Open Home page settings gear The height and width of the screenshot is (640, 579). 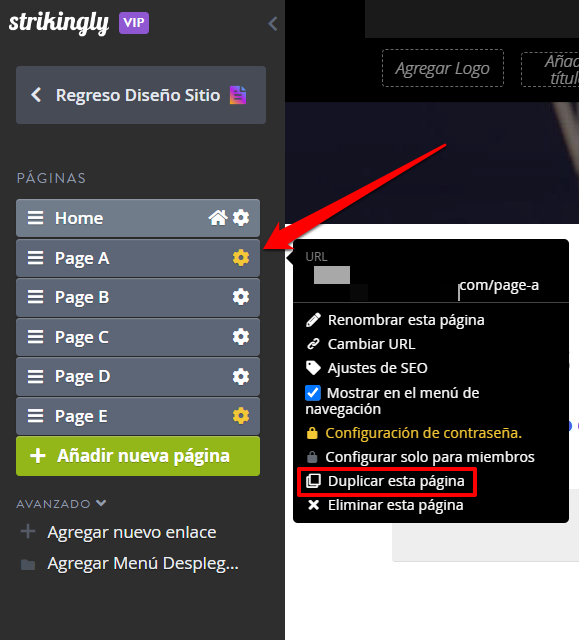coord(241,218)
